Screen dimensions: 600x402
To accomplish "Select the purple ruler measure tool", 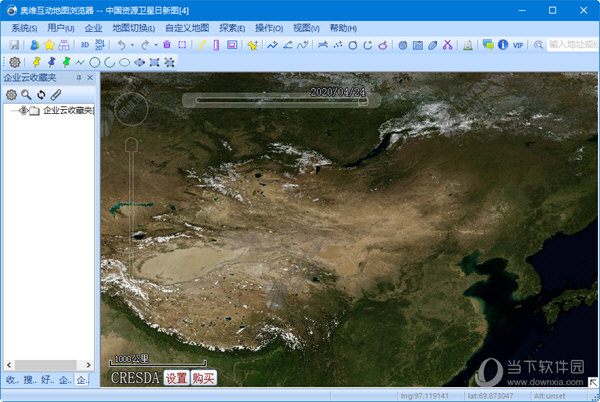I will coord(216,45).
